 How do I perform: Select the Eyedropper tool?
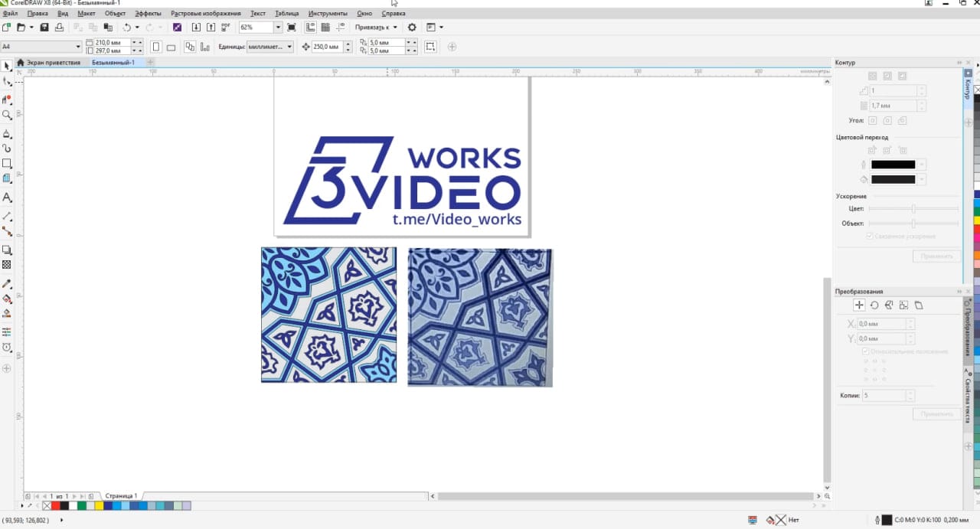coord(7,284)
